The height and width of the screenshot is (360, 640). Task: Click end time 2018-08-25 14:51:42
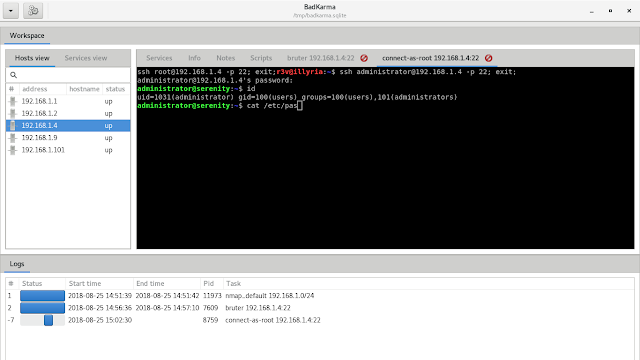[x=167, y=296]
